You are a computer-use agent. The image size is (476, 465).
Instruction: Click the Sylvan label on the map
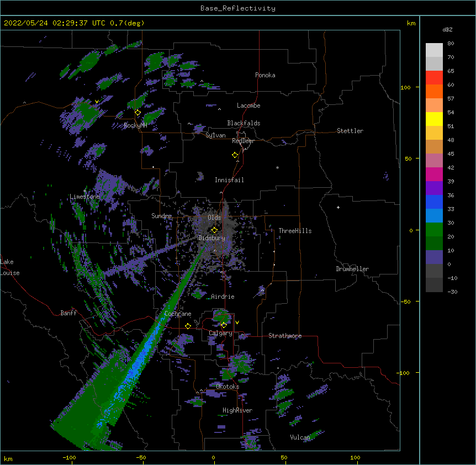(215, 135)
